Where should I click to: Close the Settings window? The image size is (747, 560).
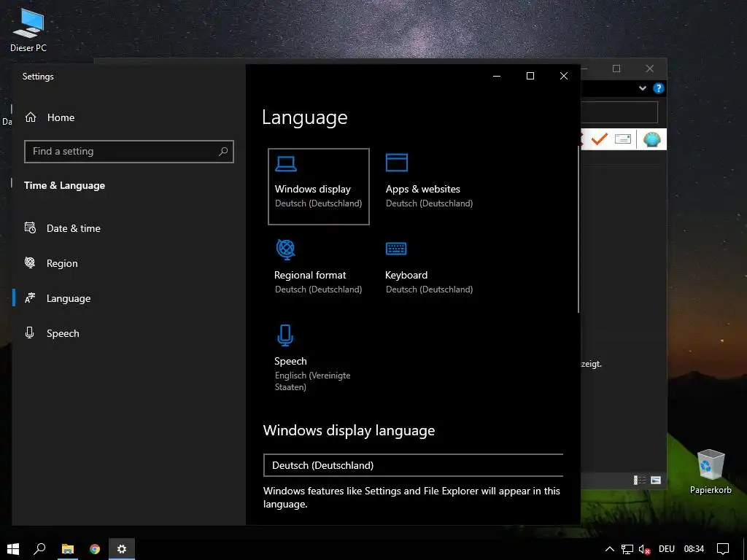(x=564, y=76)
